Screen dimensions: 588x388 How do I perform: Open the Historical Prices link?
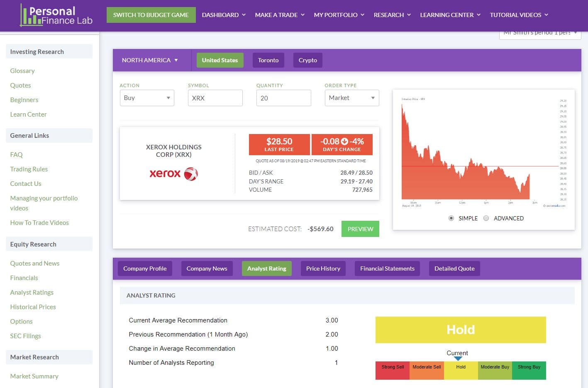[33, 307]
